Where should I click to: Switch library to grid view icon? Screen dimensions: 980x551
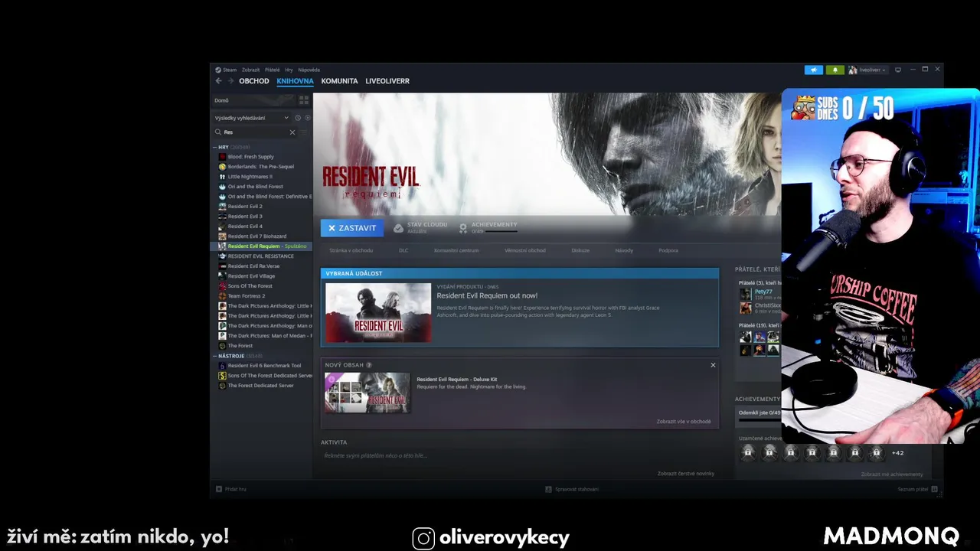point(304,100)
